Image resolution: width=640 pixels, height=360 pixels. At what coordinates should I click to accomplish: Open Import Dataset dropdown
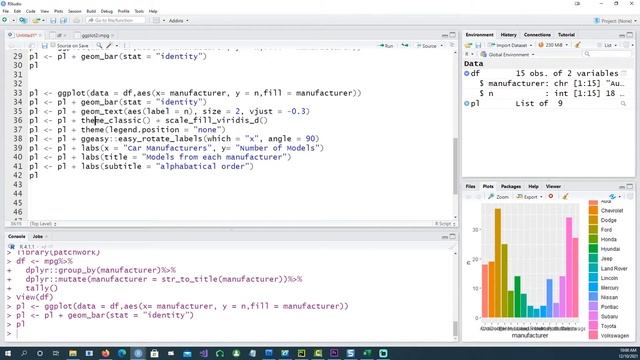(531, 45)
